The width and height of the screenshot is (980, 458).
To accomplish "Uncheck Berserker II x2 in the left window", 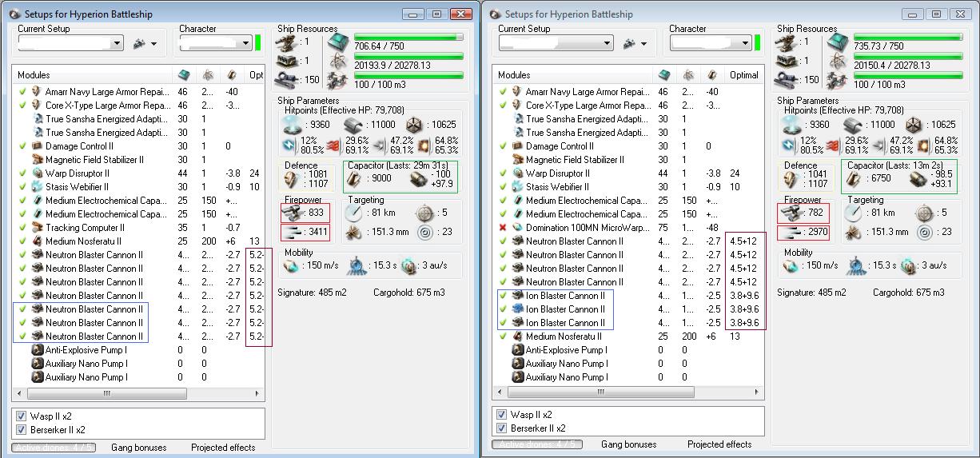I will [22, 429].
